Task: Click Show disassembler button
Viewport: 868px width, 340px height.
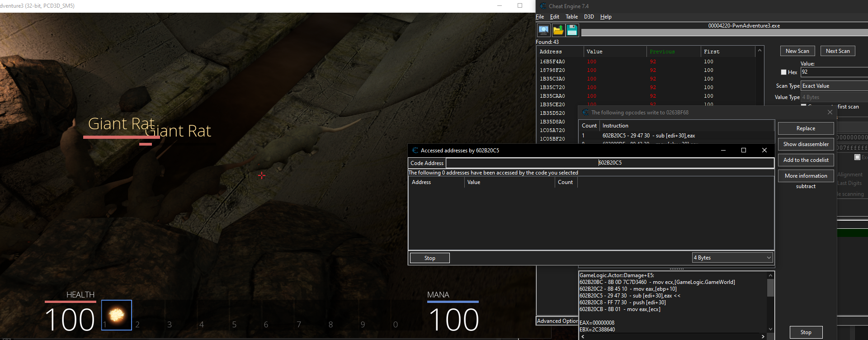Action: pyautogui.click(x=806, y=144)
